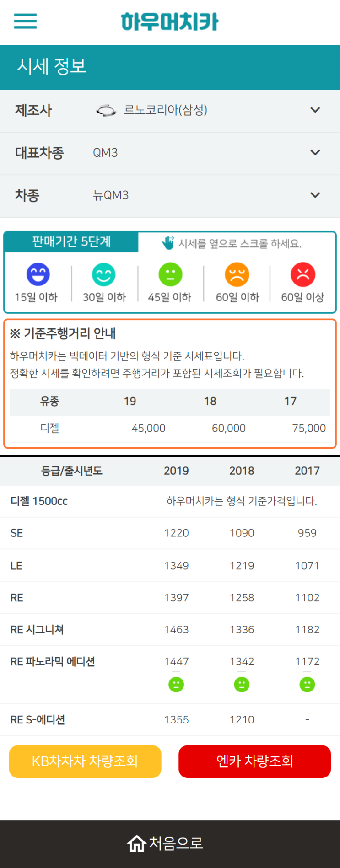
Task: Open the hamburger menu
Action: click(x=25, y=21)
